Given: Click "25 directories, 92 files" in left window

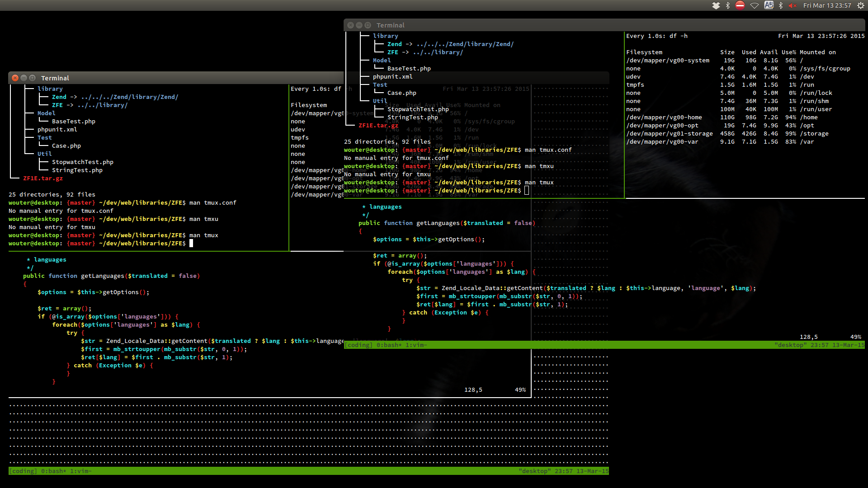Looking at the screenshot, I should tap(52, 195).
